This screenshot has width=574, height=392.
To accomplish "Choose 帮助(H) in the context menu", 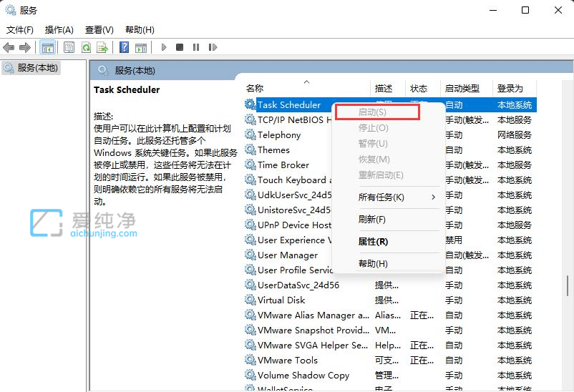I will point(388,263).
